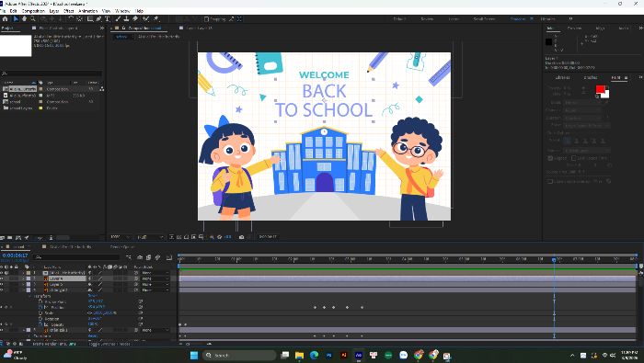Click the Anchor Point stopwatch icon

pos(40,301)
